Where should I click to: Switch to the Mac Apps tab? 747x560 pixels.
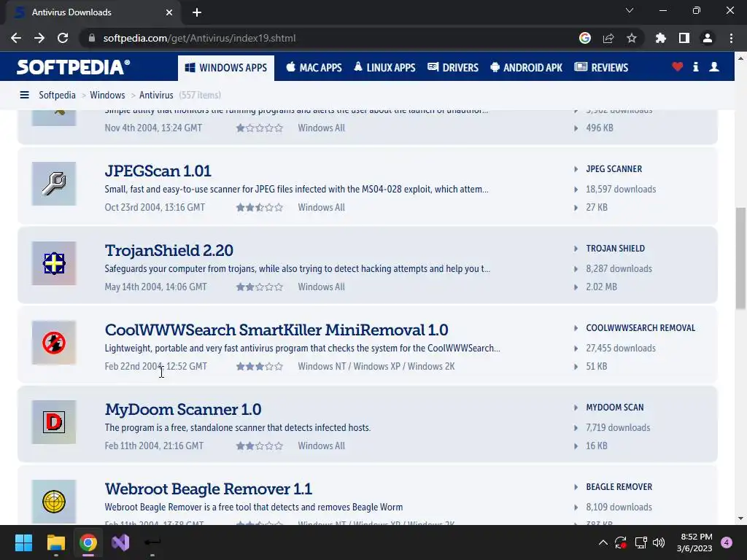click(314, 68)
